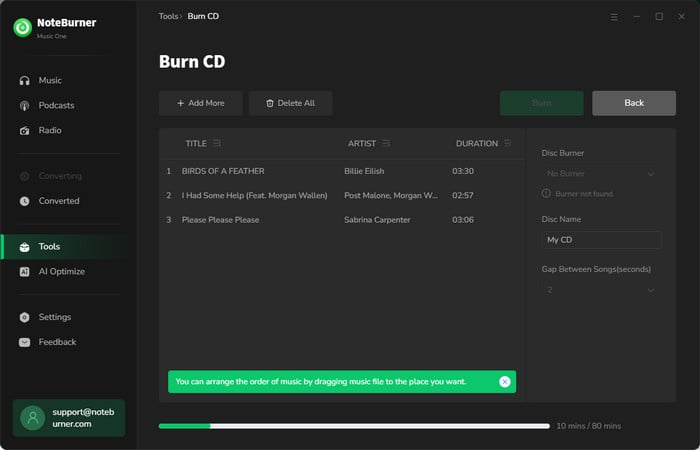Click the TITLE column header

196,143
